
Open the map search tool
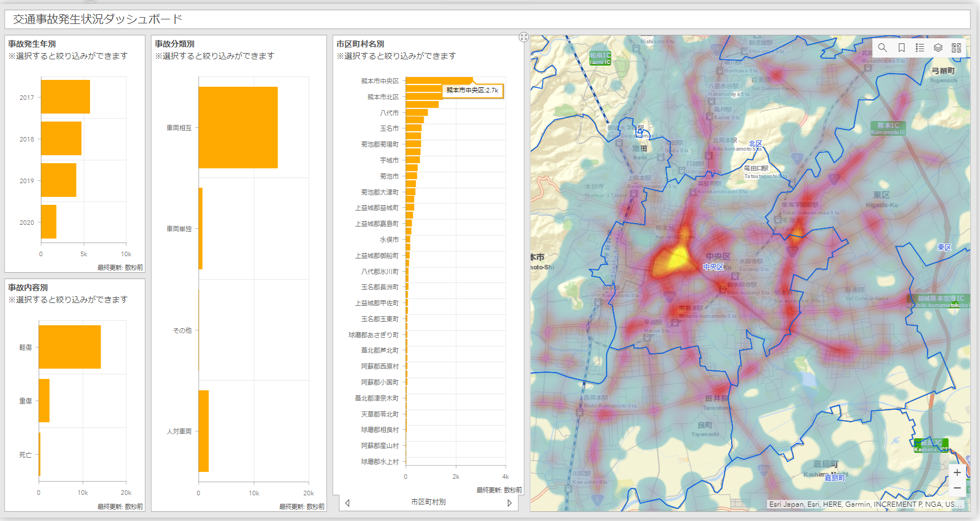pyautogui.click(x=882, y=48)
